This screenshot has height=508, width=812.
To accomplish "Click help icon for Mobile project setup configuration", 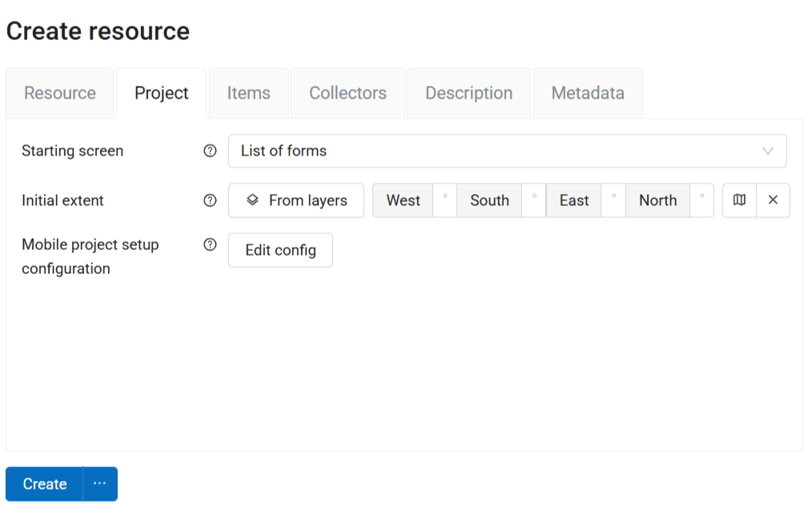I will click(x=210, y=245).
